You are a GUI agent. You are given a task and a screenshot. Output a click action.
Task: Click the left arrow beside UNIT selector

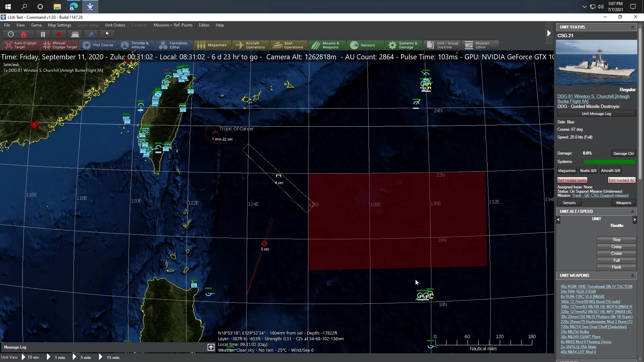click(x=558, y=220)
